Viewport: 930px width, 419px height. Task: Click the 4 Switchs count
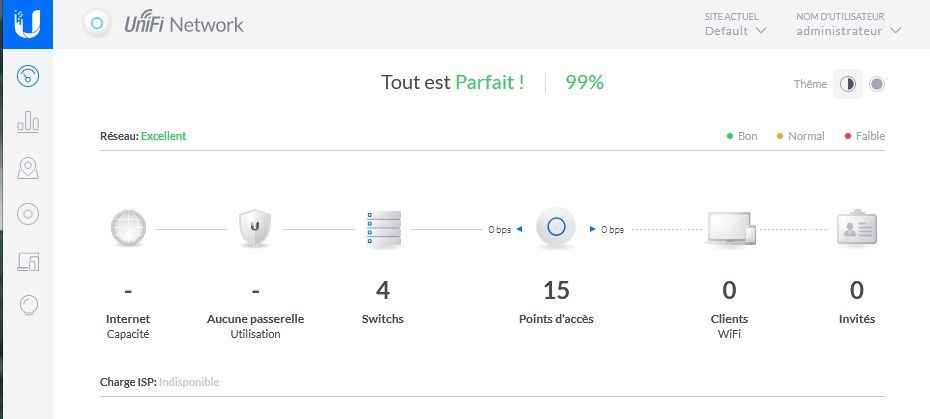coord(383,291)
